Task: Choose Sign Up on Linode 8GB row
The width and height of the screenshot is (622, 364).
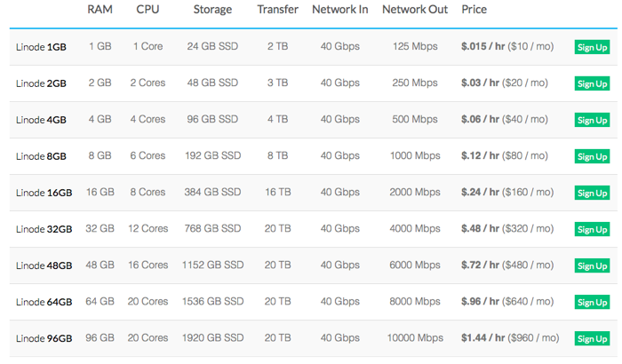Action: pos(592,156)
